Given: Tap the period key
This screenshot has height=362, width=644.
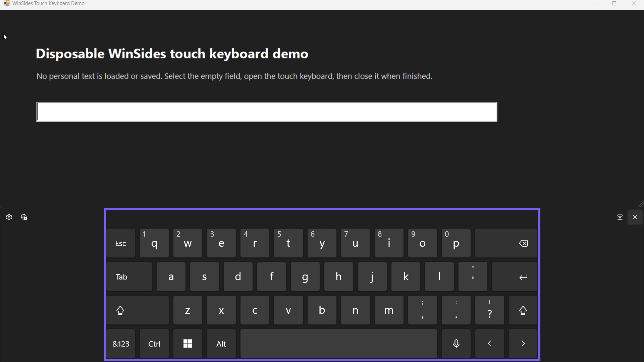Looking at the screenshot, I should pos(456,310).
